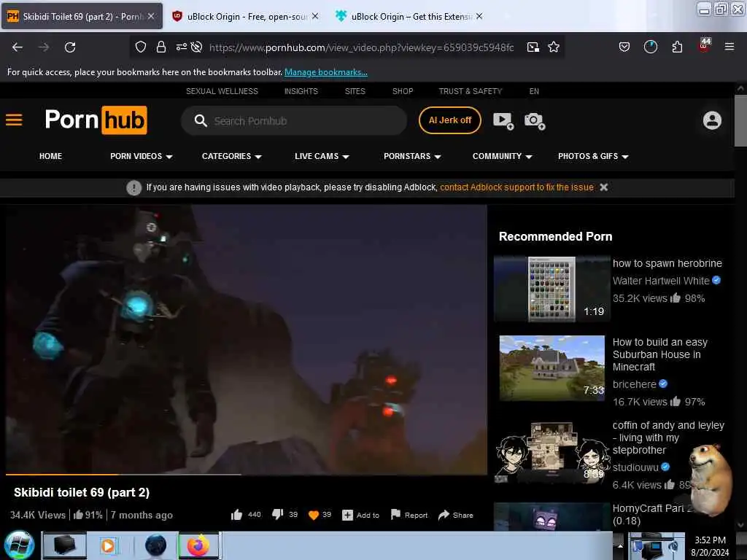Open the Firefox account circle icon
747x560 pixels.
(x=650, y=47)
